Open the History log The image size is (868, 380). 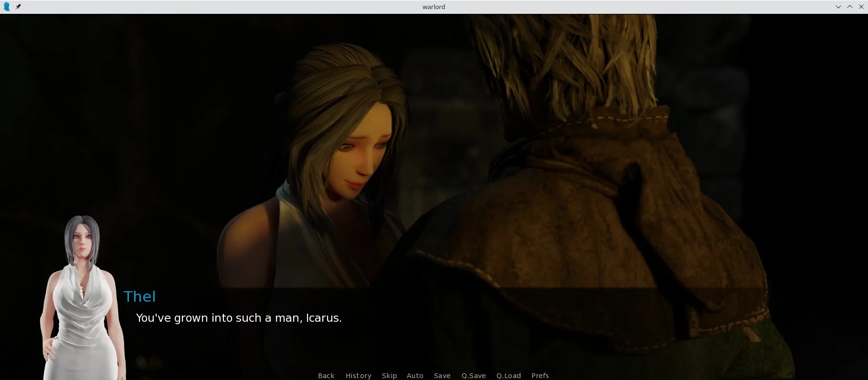[359, 376]
